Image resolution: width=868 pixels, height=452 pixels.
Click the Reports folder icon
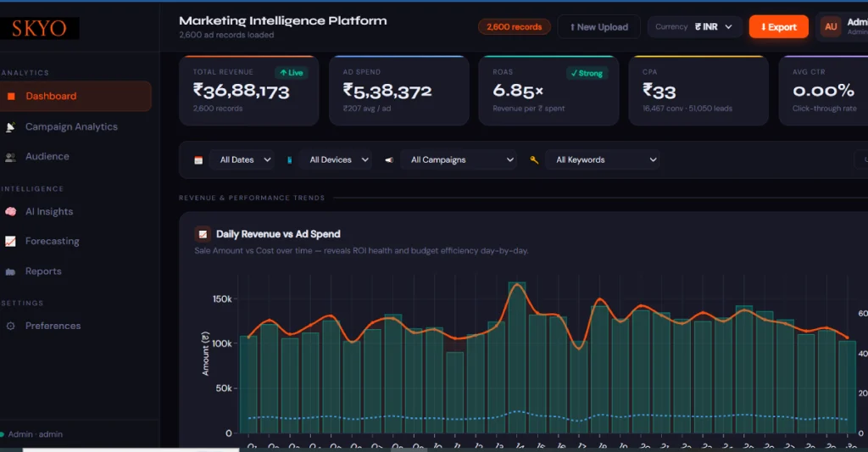pos(10,271)
